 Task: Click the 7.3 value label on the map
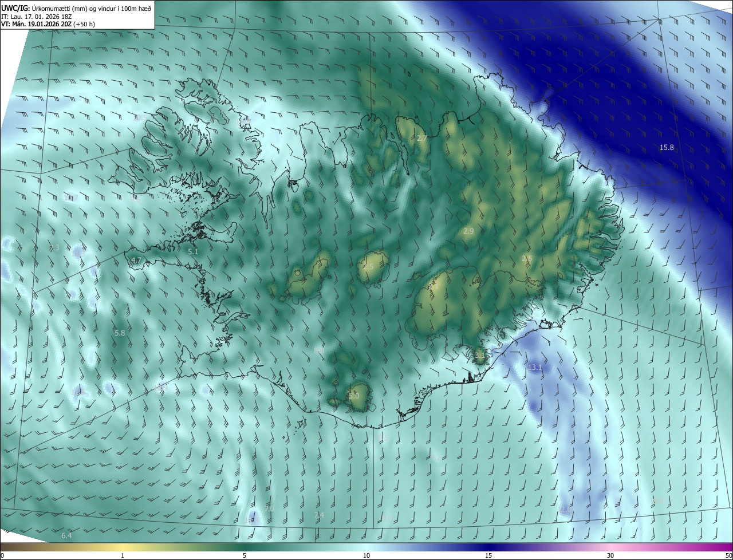click(x=54, y=248)
